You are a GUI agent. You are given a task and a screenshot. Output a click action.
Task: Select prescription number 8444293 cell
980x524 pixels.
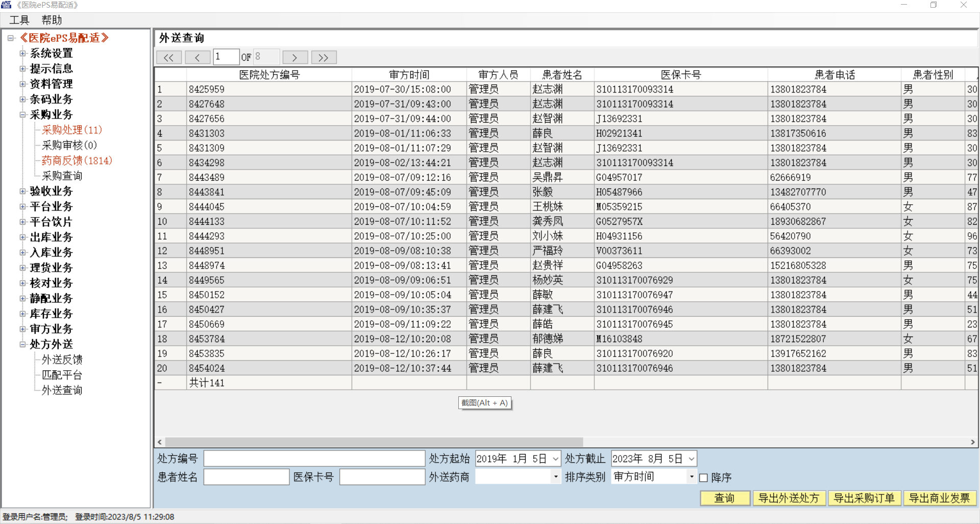pos(269,236)
